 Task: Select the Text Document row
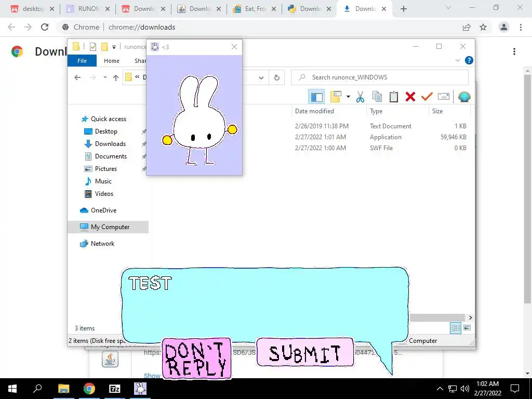click(x=380, y=126)
